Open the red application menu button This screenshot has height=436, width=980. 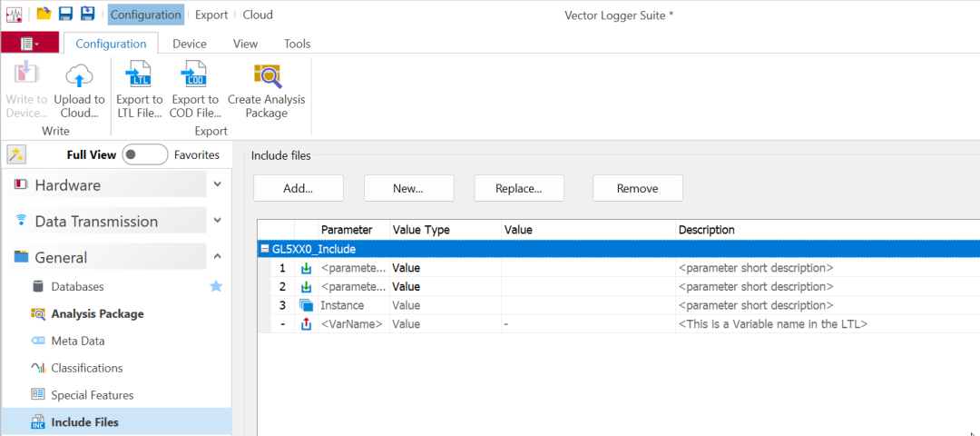pos(29,44)
